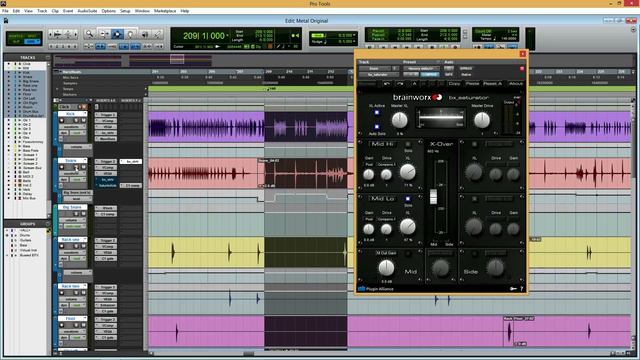Open the plugin Track selector dropdown
The height and width of the screenshot is (360, 640).
point(374,68)
